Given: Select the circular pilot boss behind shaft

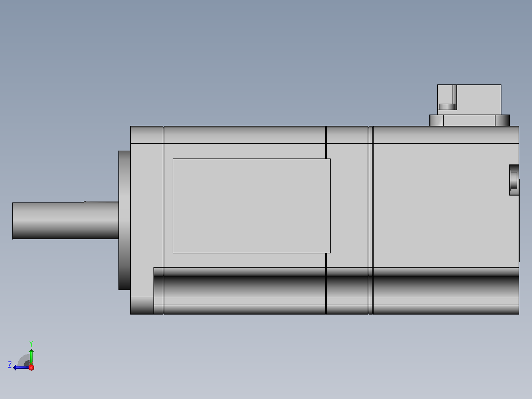Looking at the screenshot, I should [124, 220].
